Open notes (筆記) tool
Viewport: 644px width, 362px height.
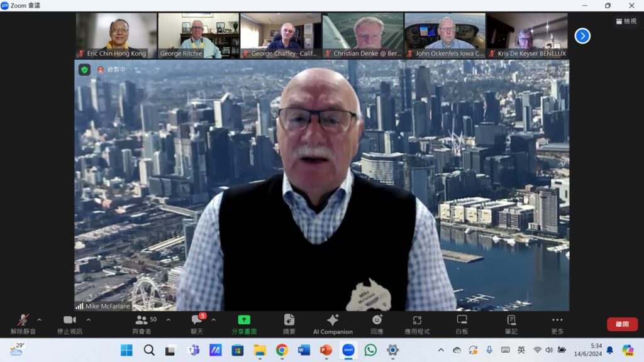[511, 323]
